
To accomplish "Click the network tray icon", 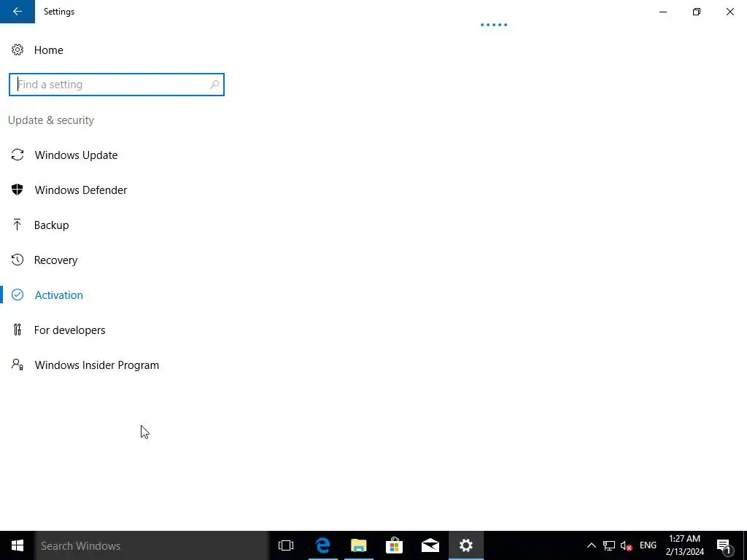I will pyautogui.click(x=609, y=545).
